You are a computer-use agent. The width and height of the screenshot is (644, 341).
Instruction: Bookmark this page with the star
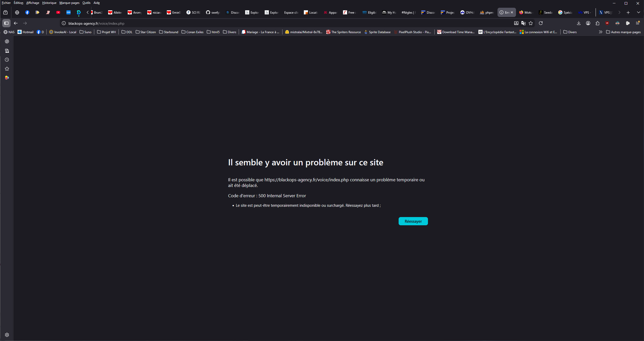531,23
